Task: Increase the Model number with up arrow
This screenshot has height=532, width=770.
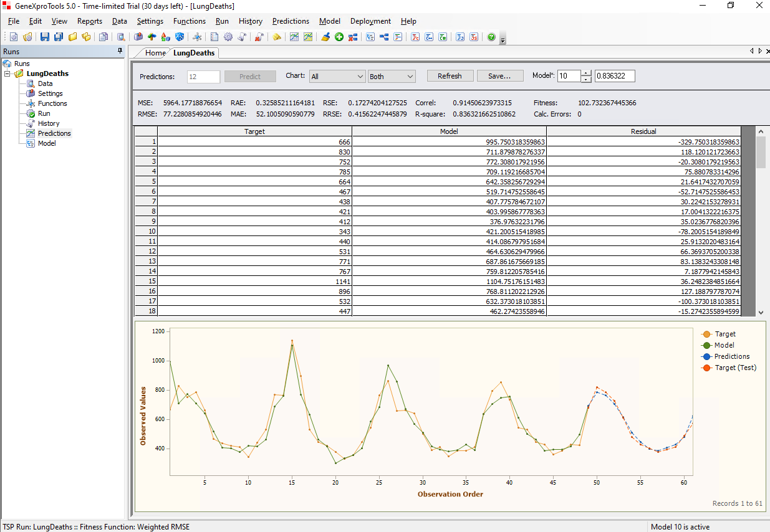Action: click(586, 73)
